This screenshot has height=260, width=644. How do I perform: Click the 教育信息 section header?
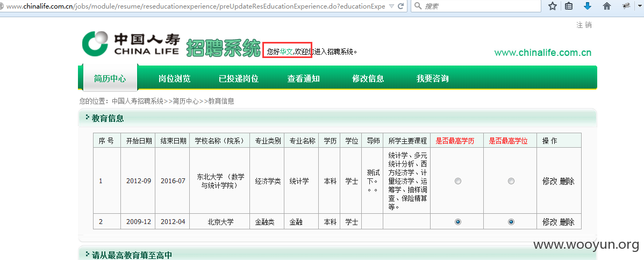tap(108, 118)
